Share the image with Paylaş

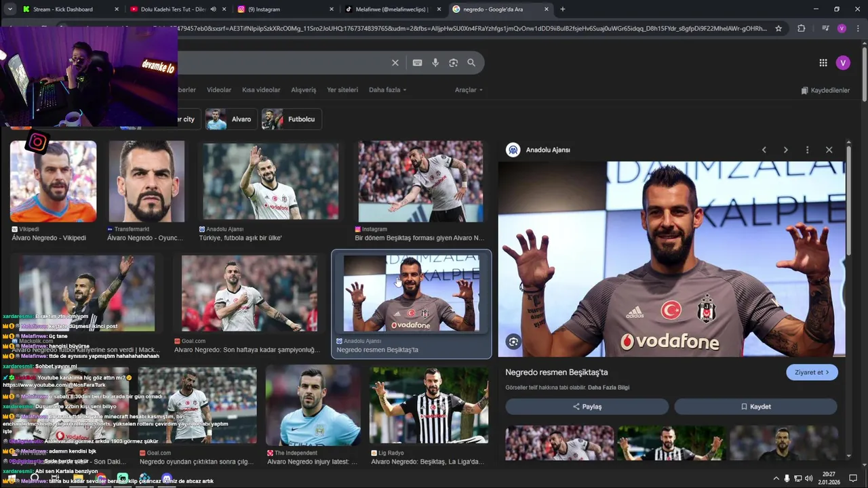(587, 407)
